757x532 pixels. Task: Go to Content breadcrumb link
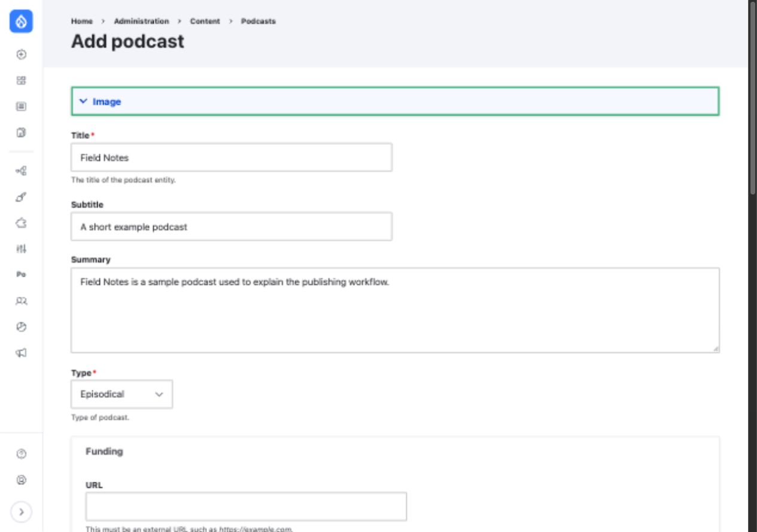[205, 21]
